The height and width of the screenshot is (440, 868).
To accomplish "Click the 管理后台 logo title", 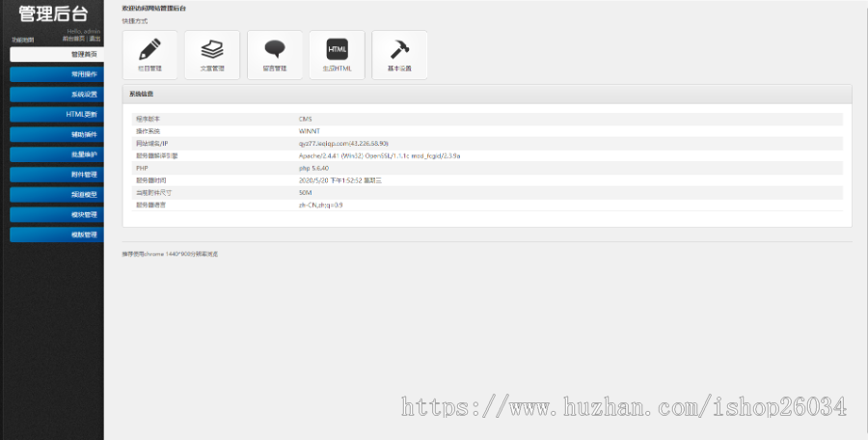I will point(53,14).
